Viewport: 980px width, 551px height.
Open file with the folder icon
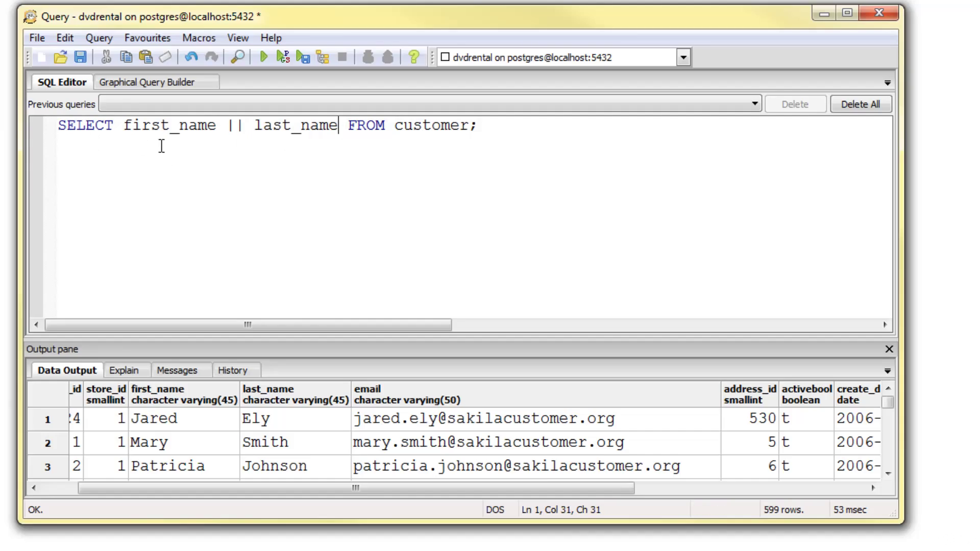click(61, 57)
